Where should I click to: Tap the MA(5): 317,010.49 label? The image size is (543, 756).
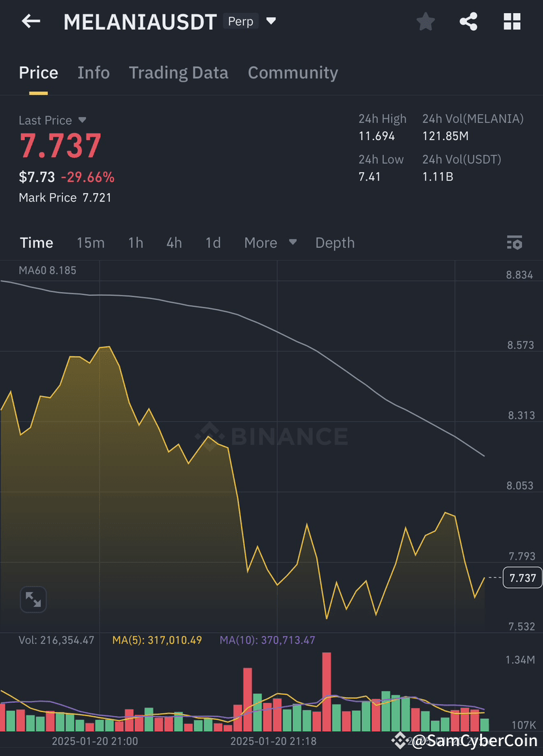157,640
